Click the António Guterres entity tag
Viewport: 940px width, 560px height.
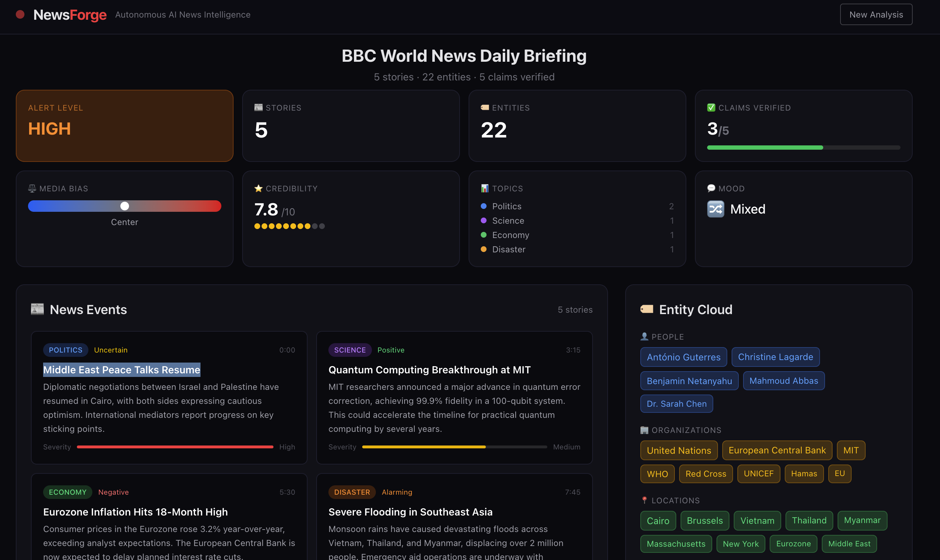[x=683, y=356]
